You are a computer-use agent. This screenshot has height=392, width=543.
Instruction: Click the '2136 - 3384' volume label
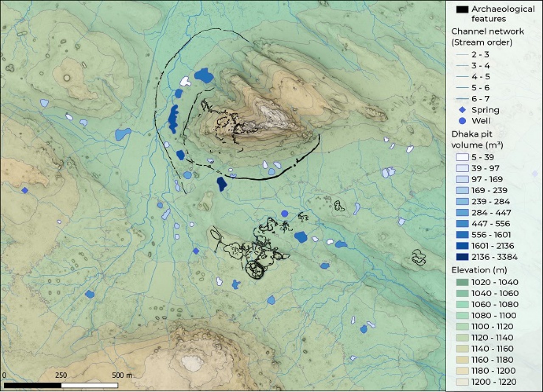point(495,256)
